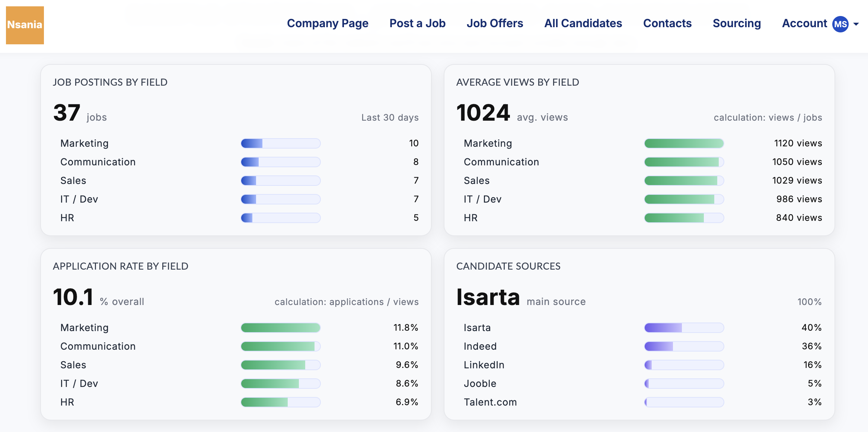Go to Post a Job

click(x=417, y=23)
